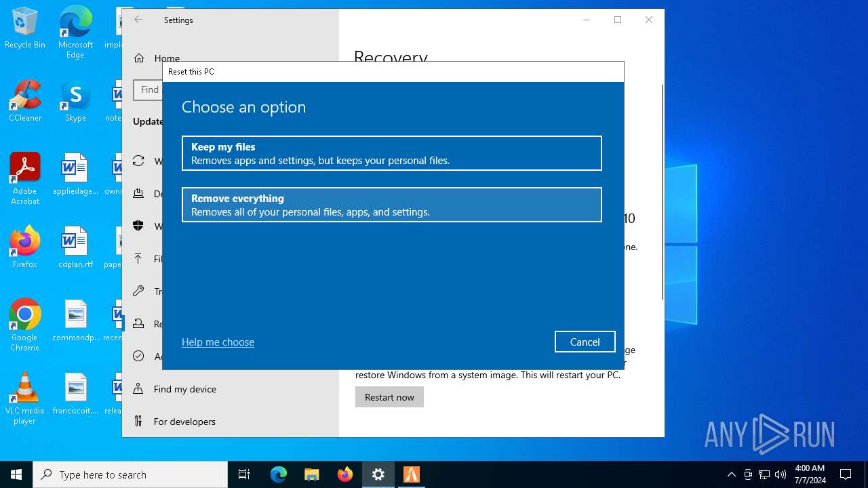This screenshot has height=488, width=868.
Task: Minimize the Settings window
Action: click(587, 20)
